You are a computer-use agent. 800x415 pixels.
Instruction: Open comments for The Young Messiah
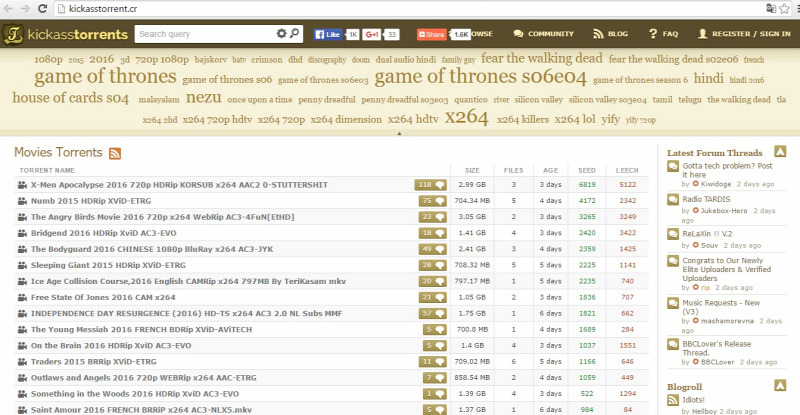[x=435, y=329]
